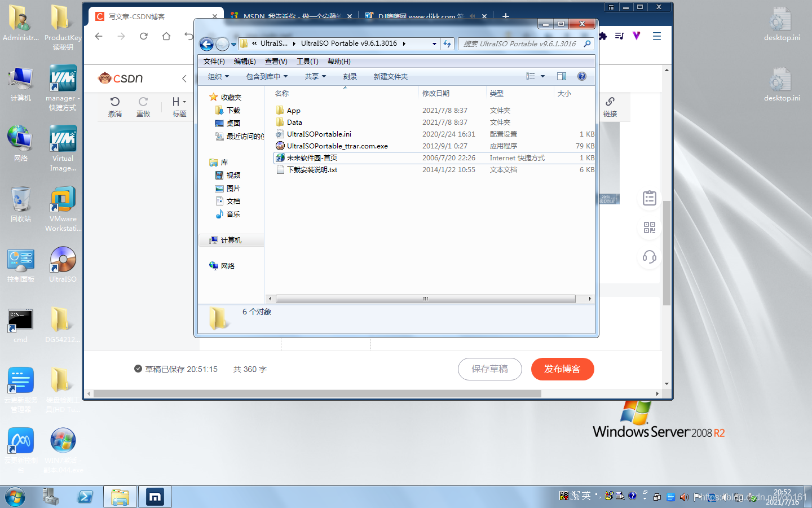Select 库 in navigation pane
This screenshot has height=508, width=812.
(224, 162)
